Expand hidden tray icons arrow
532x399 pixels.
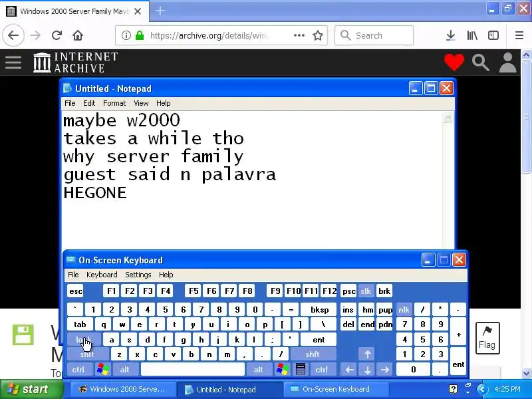pos(482,389)
